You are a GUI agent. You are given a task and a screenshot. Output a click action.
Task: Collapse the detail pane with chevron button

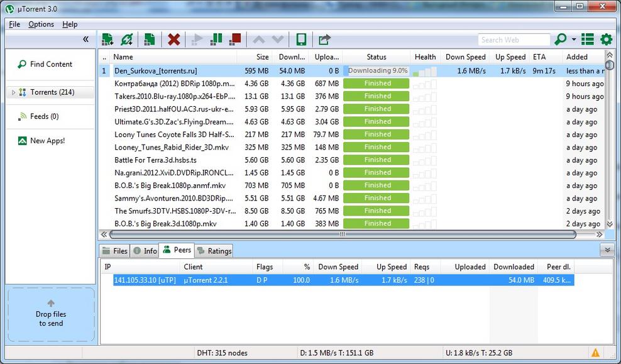607,250
